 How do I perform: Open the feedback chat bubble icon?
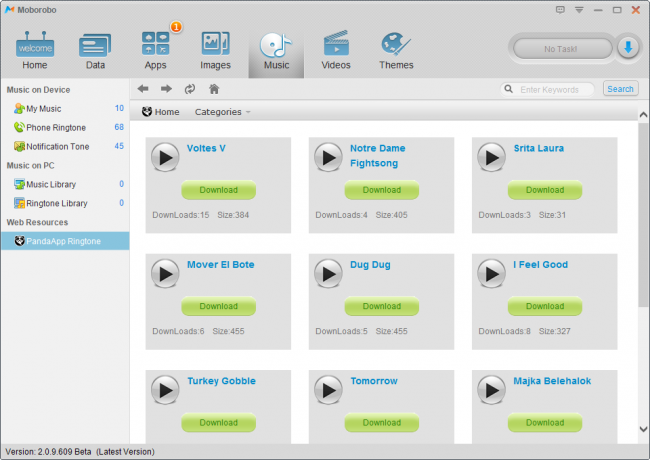(560, 10)
